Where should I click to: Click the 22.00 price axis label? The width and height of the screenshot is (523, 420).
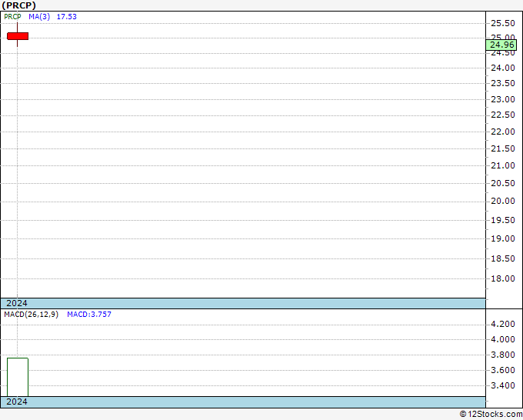pos(503,132)
